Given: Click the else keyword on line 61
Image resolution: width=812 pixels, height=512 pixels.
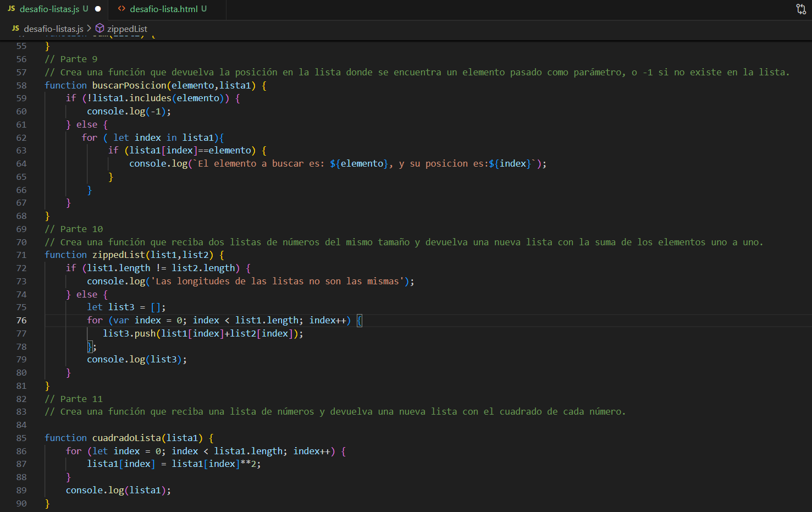Looking at the screenshot, I should pos(87,124).
